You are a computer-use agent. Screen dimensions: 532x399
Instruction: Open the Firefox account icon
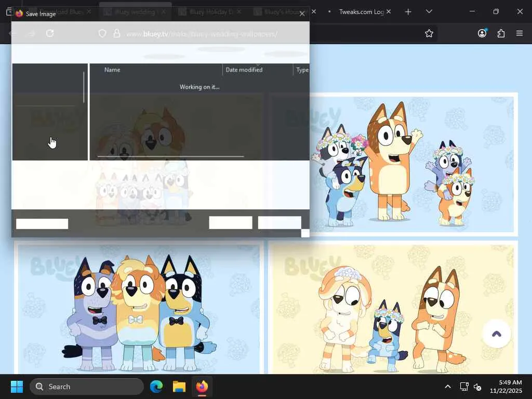482,33
